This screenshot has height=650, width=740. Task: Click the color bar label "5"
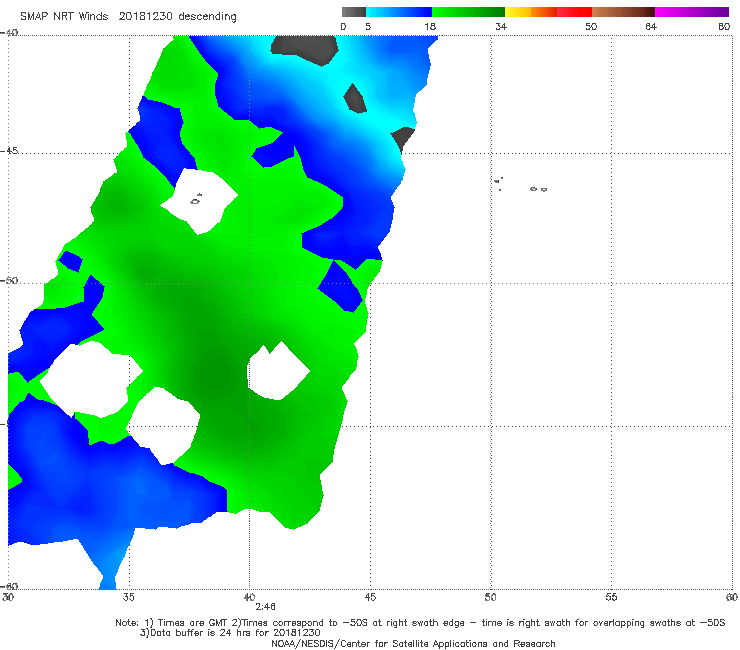pyautogui.click(x=368, y=26)
